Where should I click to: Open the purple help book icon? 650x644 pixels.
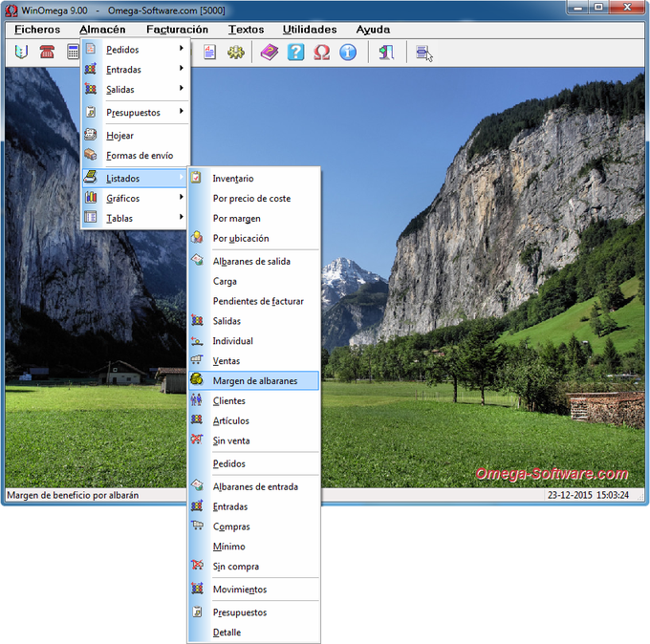pyautogui.click(x=270, y=53)
